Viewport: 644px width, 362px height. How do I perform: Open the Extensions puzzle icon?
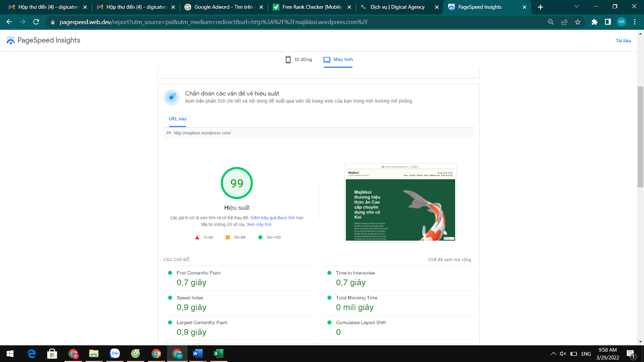(594, 22)
